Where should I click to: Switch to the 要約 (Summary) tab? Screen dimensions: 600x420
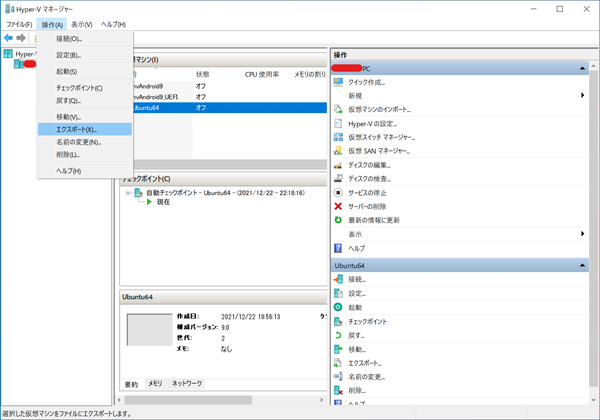pyautogui.click(x=131, y=384)
